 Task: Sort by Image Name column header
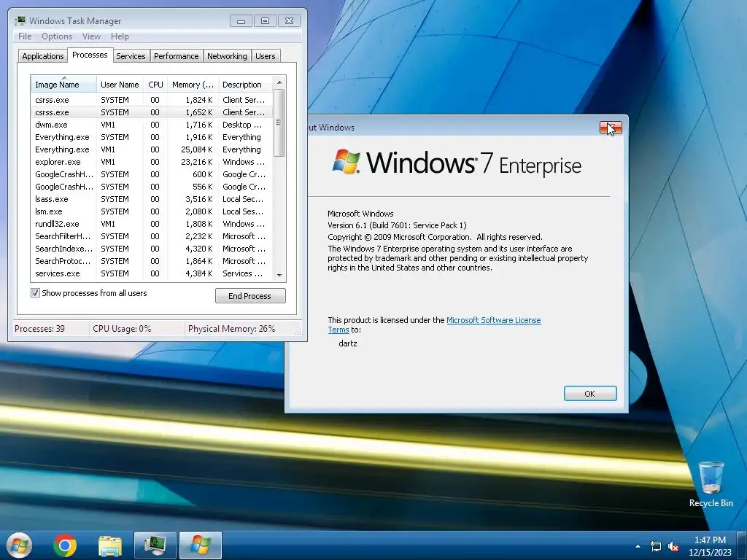[64, 85]
